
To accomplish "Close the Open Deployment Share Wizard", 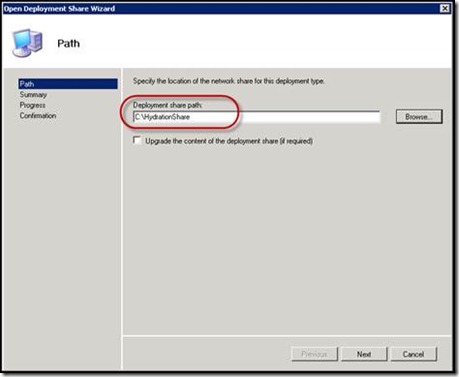I will pos(445,8).
